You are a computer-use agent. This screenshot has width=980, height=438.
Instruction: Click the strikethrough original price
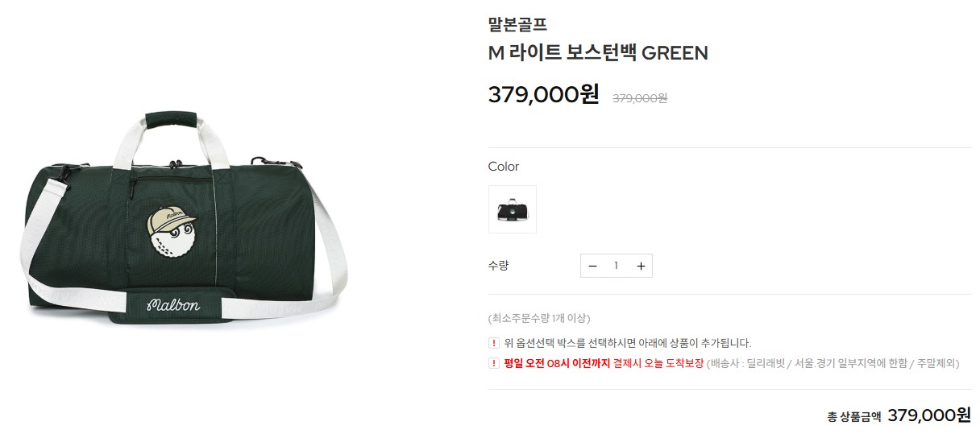[640, 98]
